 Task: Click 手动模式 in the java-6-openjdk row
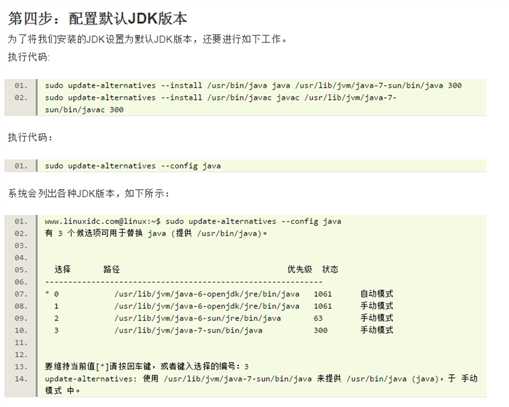pos(377,306)
